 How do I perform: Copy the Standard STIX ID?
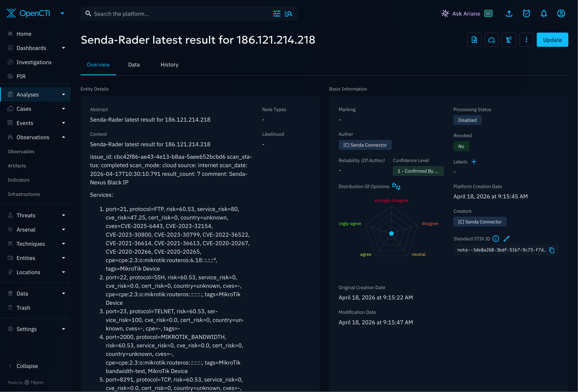click(x=552, y=250)
